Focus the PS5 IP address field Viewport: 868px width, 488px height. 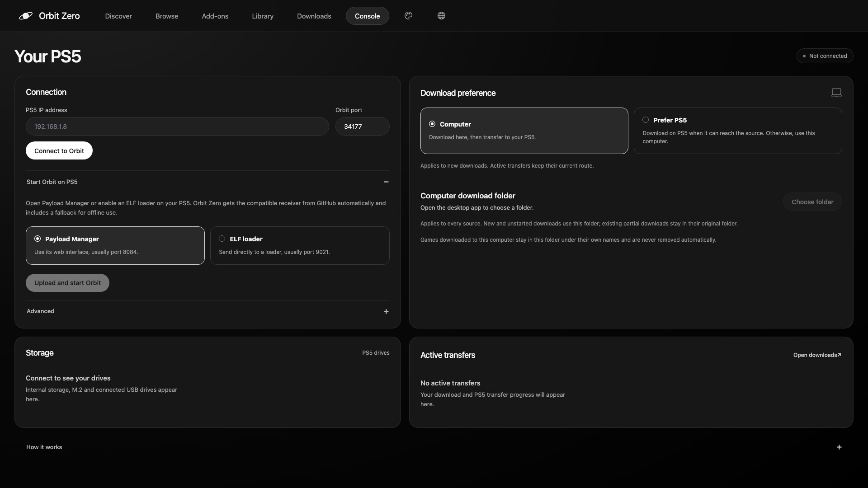click(x=177, y=127)
